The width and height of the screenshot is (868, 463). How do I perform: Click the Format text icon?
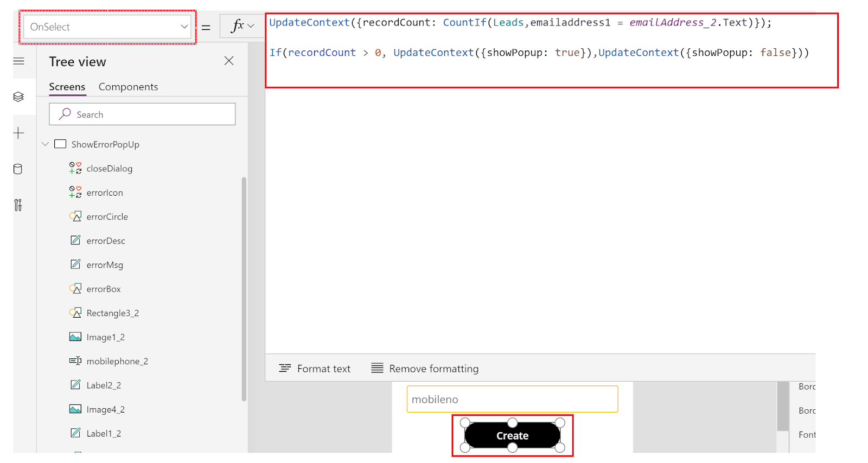[285, 368]
